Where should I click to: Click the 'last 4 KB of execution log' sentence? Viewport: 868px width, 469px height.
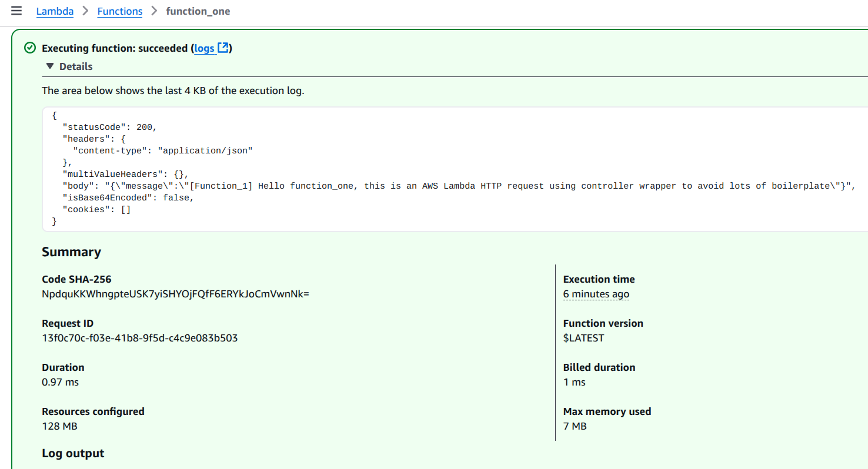(173, 91)
